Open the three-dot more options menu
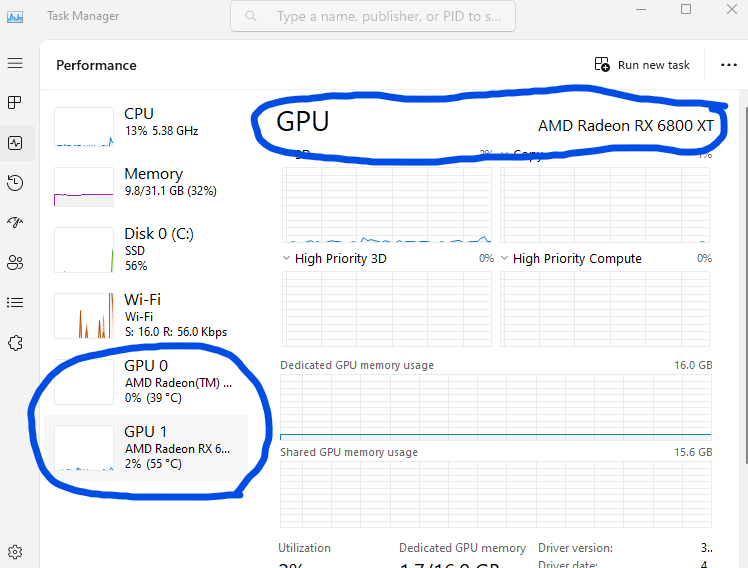The height and width of the screenshot is (568, 748). point(728,65)
